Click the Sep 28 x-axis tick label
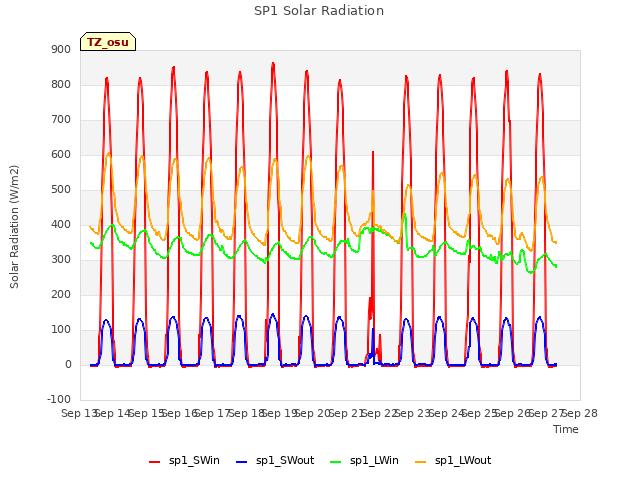Viewport: 640px width, 480px height. point(580,413)
